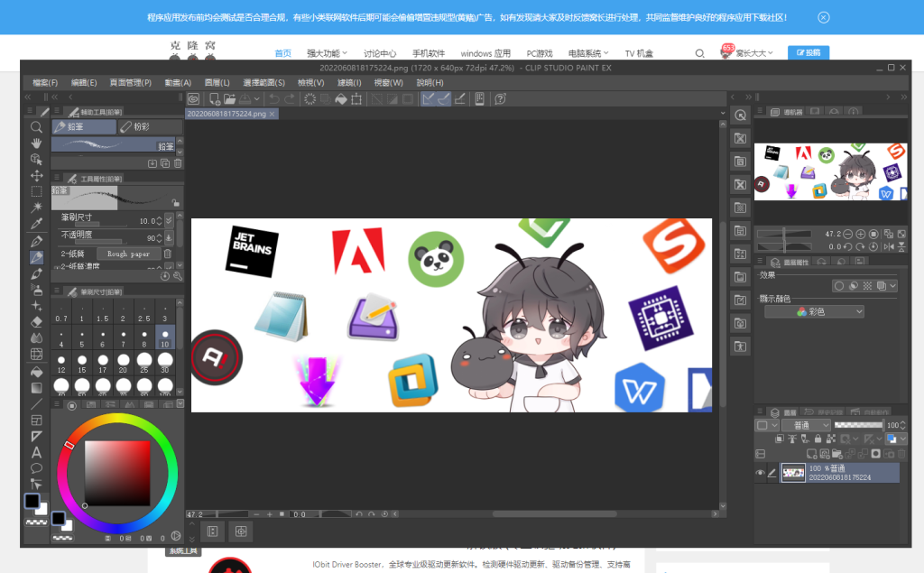Switch to the 粉彩 pastel sub tool tab
This screenshot has width=924, height=573.
[149, 126]
